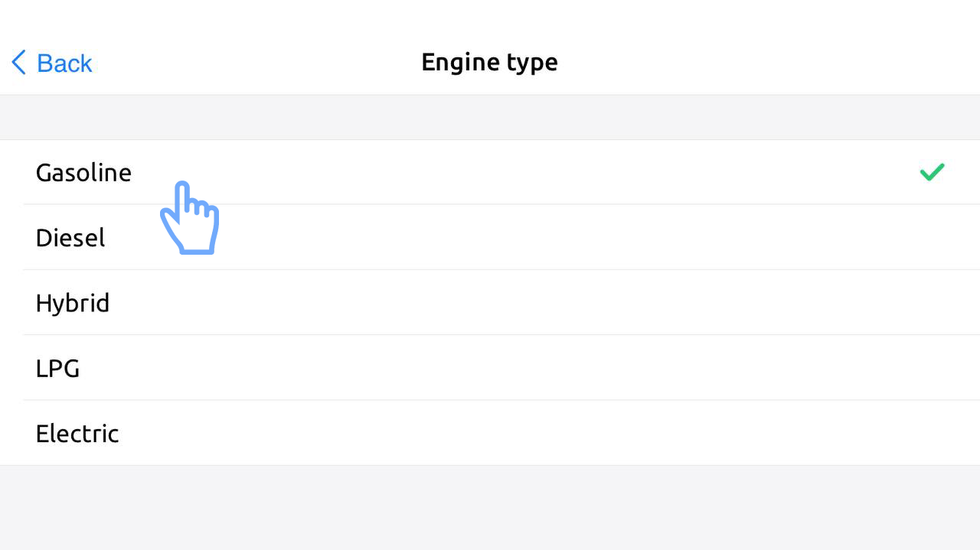The height and width of the screenshot is (550, 980).
Task: Click the blue hand pointer icon
Action: click(x=190, y=218)
